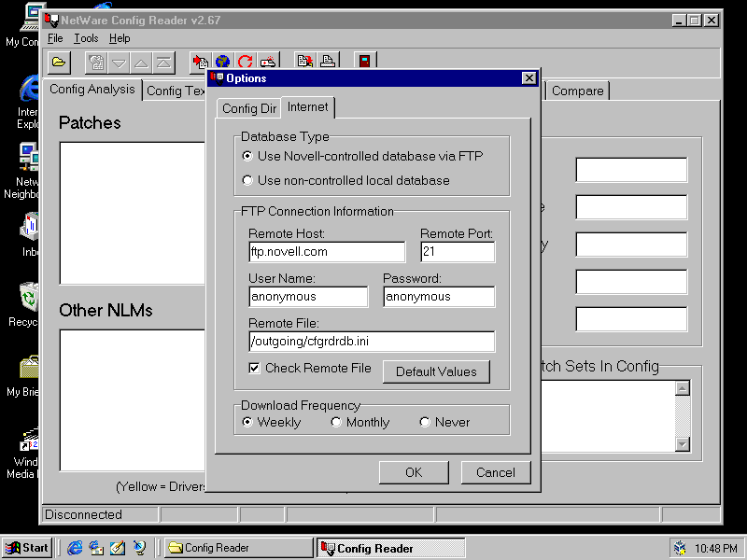The width and height of the screenshot is (747, 560).
Task: Click the satellite dish channels icon
Action: click(x=139, y=548)
